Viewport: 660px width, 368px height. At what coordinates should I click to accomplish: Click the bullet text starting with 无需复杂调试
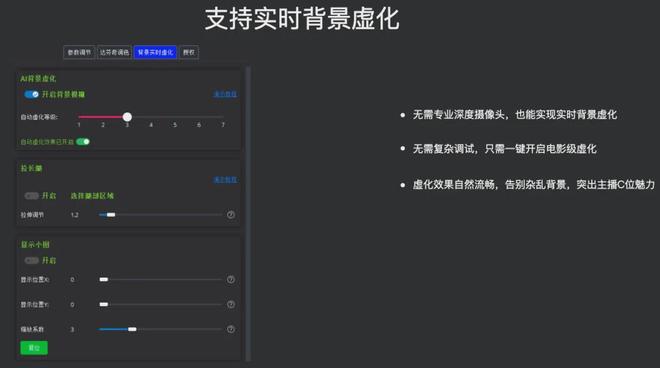[505, 149]
